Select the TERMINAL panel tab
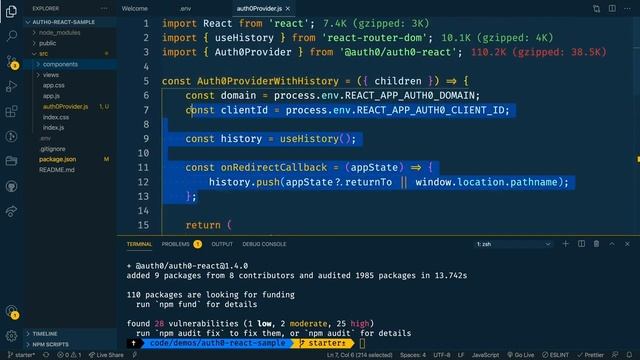640x360 pixels. 139,244
